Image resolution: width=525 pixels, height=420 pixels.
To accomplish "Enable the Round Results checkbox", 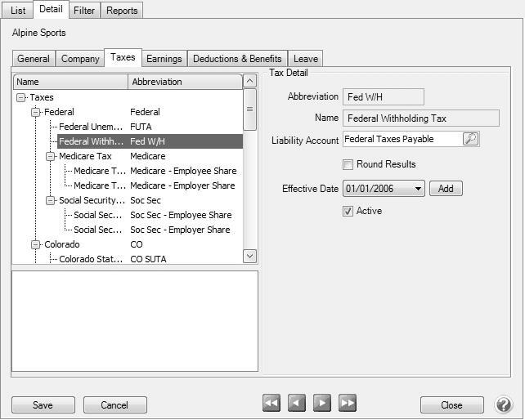I will (348, 164).
